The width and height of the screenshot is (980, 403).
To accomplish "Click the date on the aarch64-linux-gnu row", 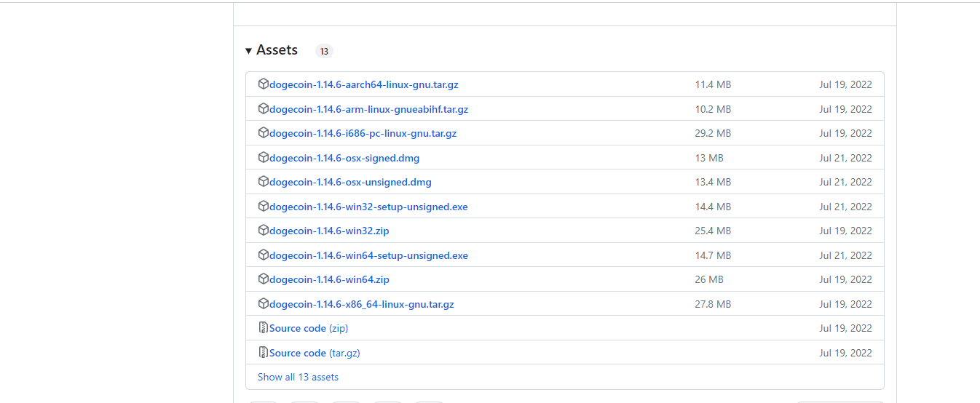I will (845, 85).
